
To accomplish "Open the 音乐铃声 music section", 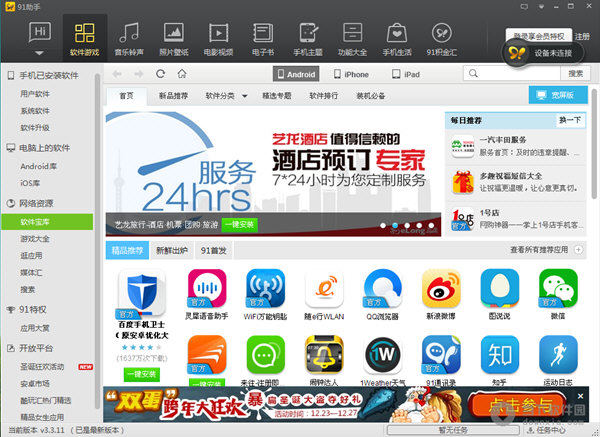I will pyautogui.click(x=129, y=39).
